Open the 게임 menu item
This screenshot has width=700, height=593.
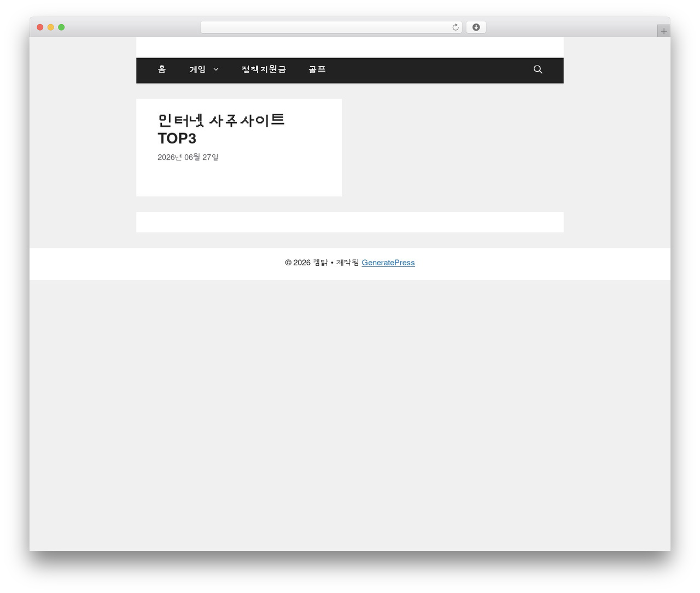click(197, 69)
